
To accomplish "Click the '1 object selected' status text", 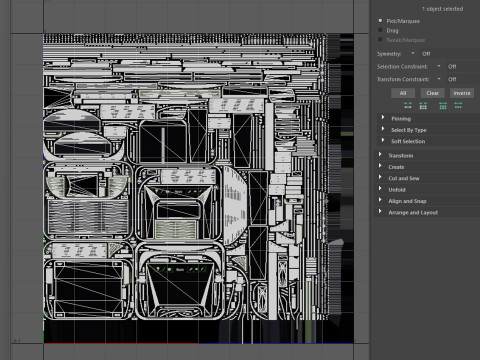I will click(442, 9).
